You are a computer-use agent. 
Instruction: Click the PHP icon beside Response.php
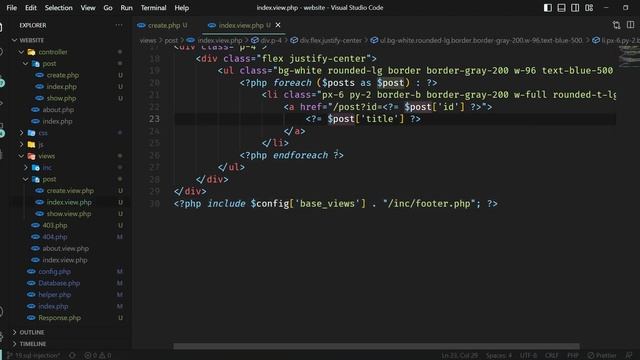click(x=31, y=318)
